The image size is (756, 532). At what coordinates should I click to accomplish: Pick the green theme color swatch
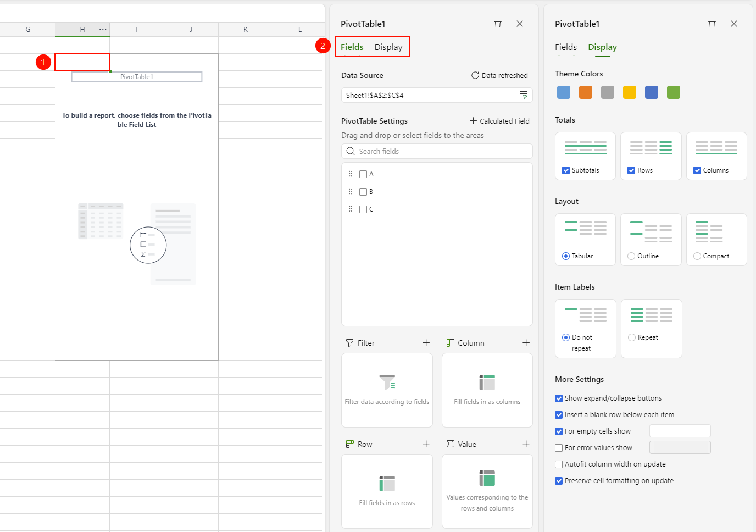pos(674,92)
